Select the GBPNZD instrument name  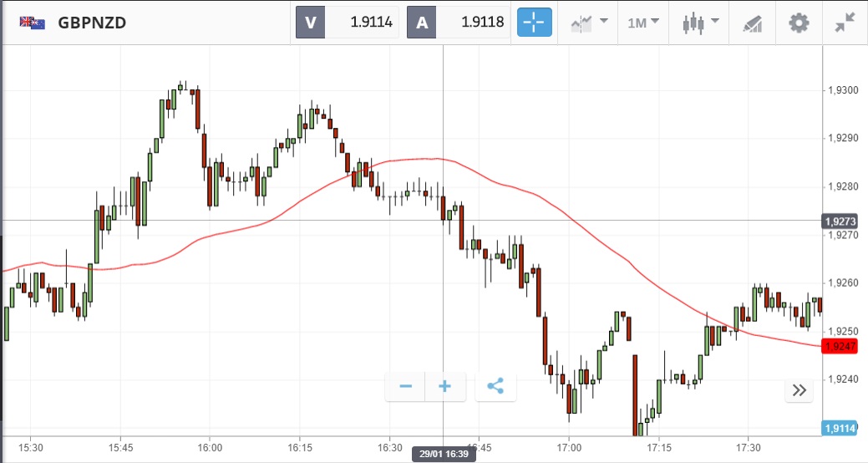(x=92, y=23)
